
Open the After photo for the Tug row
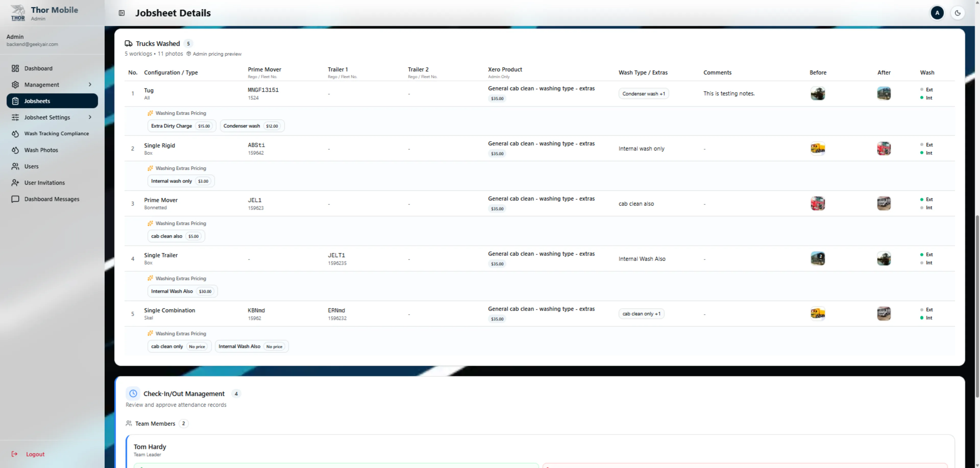pos(884,94)
